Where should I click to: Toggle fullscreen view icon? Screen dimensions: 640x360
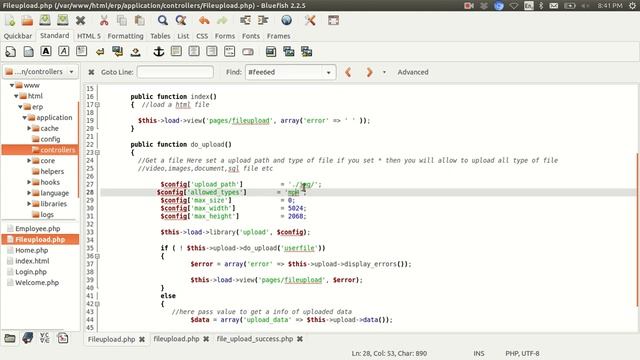(x=333, y=20)
